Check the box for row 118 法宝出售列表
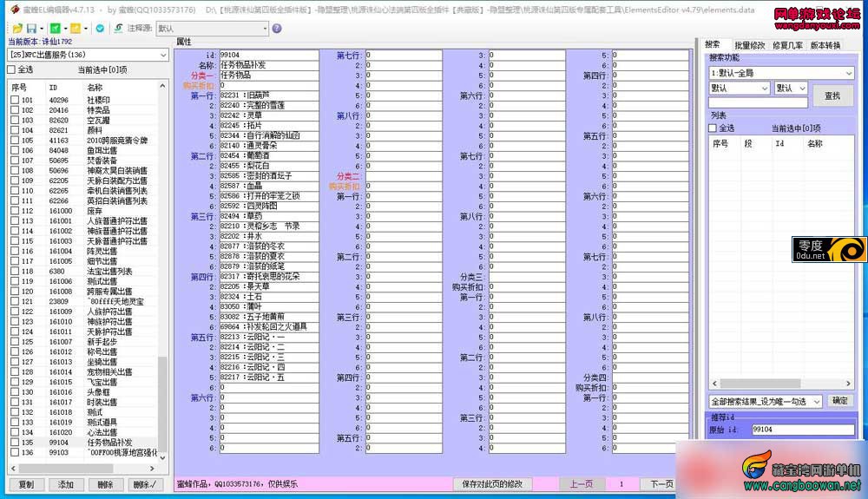 pyautogui.click(x=15, y=271)
